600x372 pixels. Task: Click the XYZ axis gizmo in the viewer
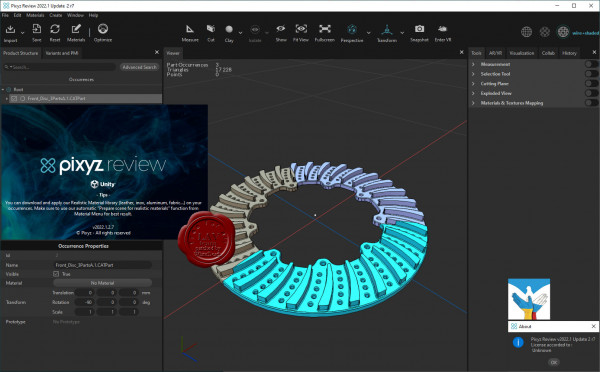tap(188, 349)
